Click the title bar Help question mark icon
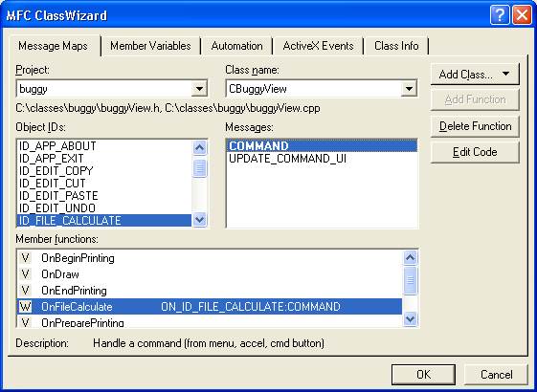Image resolution: width=537 pixels, height=392 pixels. click(x=500, y=15)
